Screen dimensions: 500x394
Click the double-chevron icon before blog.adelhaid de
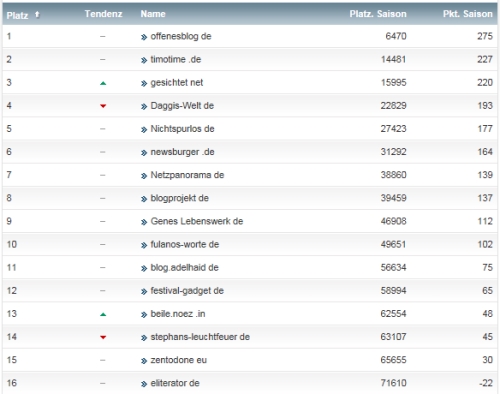tap(144, 268)
